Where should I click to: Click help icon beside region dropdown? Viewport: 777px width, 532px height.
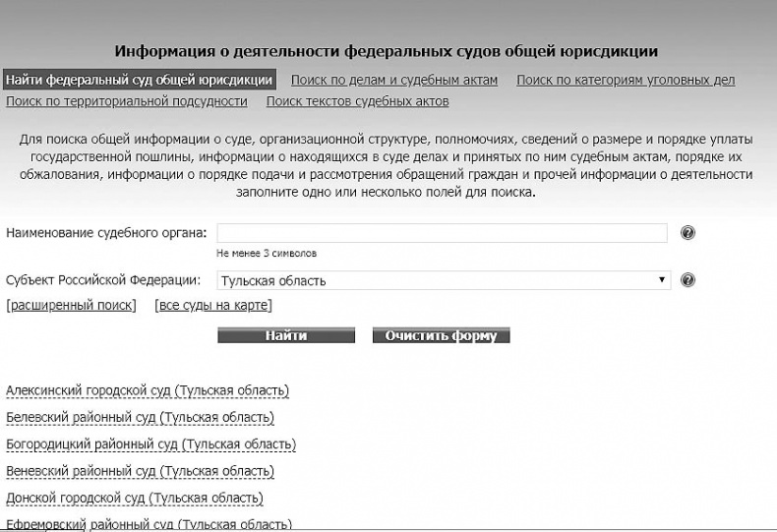pos(687,280)
